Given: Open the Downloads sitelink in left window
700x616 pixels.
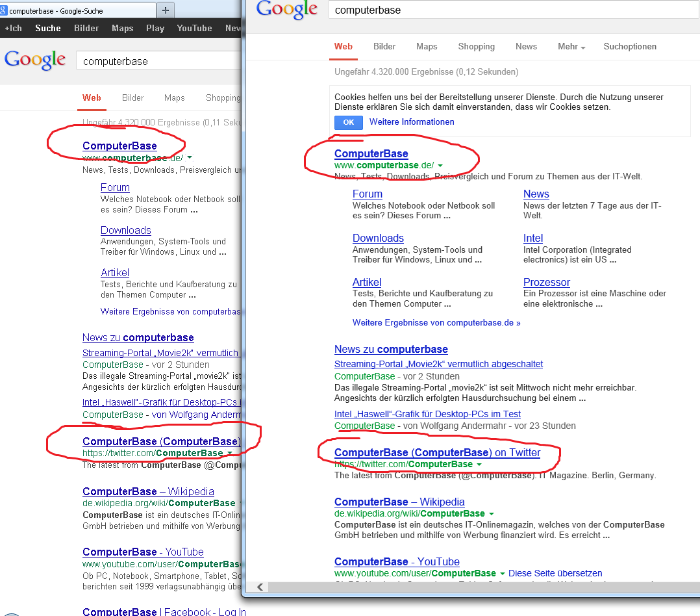Looking at the screenshot, I should [126, 231].
